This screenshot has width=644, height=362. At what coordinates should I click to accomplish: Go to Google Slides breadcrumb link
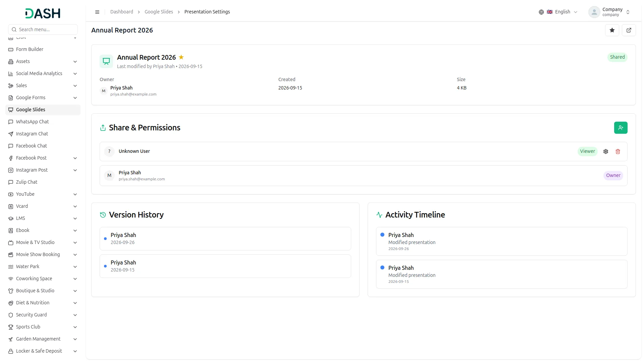point(159,12)
